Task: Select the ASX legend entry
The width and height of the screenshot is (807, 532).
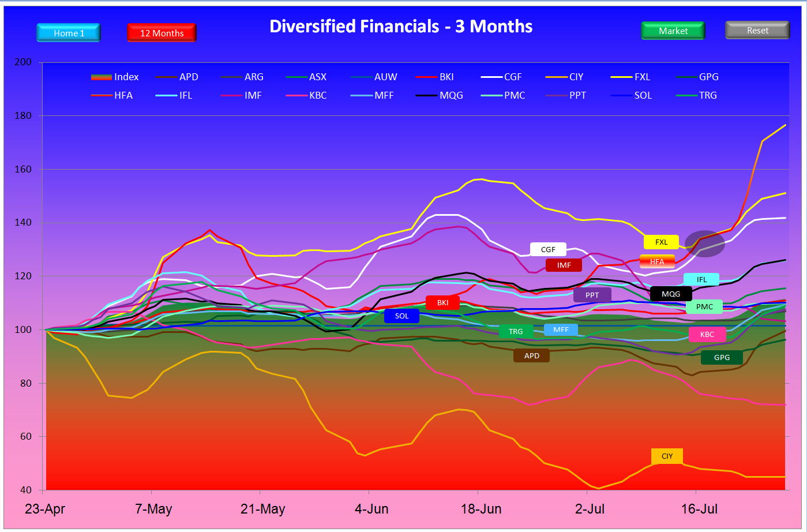Action: pos(306,77)
